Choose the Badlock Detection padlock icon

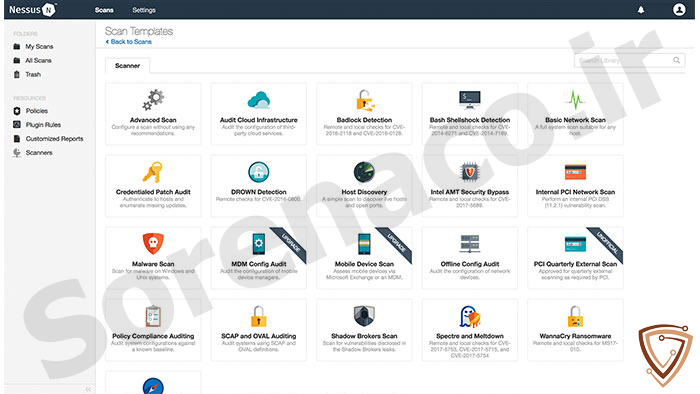tap(365, 100)
